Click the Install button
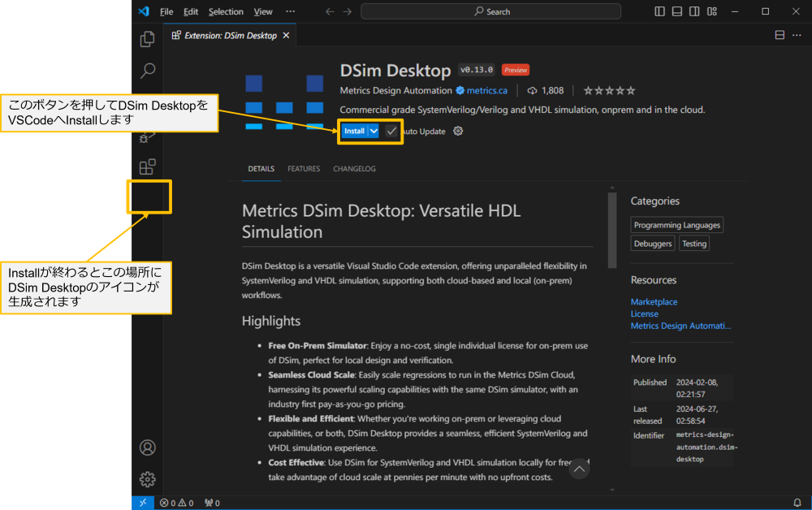This screenshot has height=510, width=812. pos(354,131)
